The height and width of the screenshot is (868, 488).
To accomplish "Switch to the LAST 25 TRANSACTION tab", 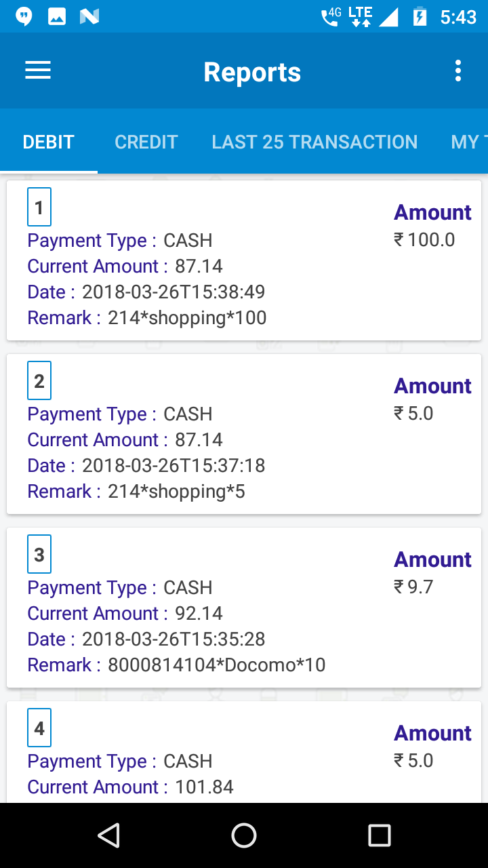I will [x=314, y=142].
